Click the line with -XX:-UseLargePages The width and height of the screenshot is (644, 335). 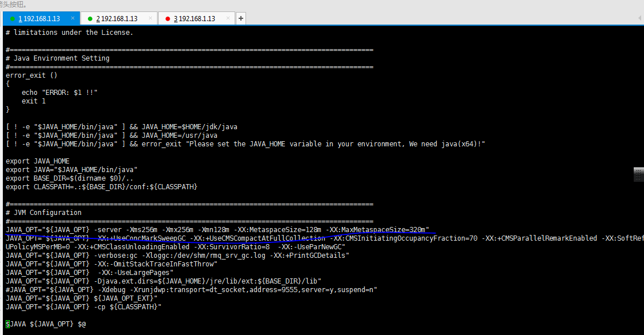point(90,273)
